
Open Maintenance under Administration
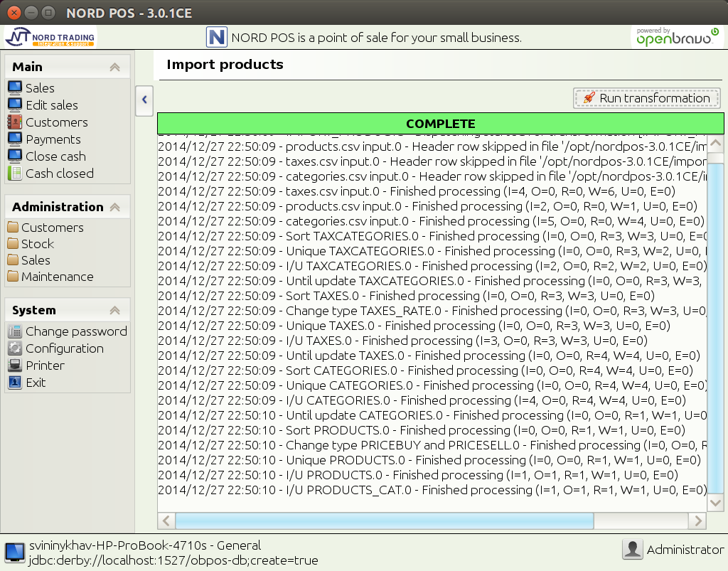point(57,276)
